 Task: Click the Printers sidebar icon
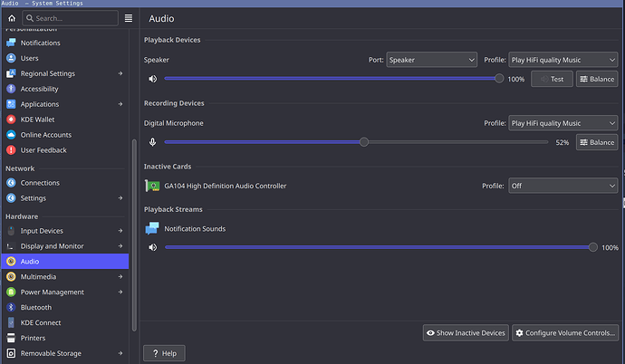pos(11,338)
